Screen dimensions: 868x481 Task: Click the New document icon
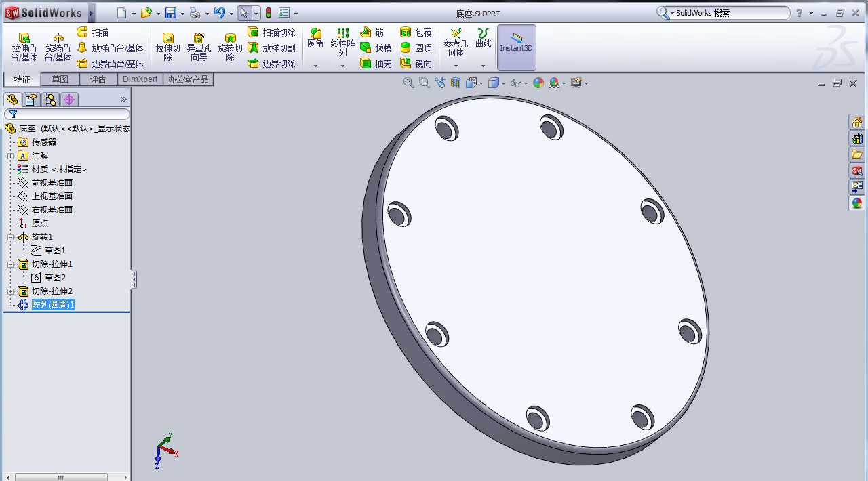pos(121,13)
